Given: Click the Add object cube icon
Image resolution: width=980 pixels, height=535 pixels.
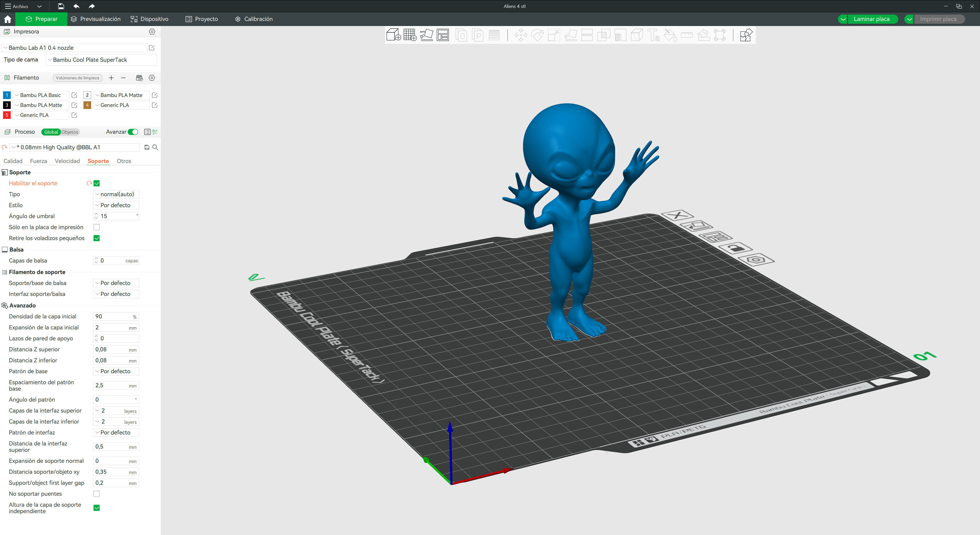Looking at the screenshot, I should pos(393,35).
